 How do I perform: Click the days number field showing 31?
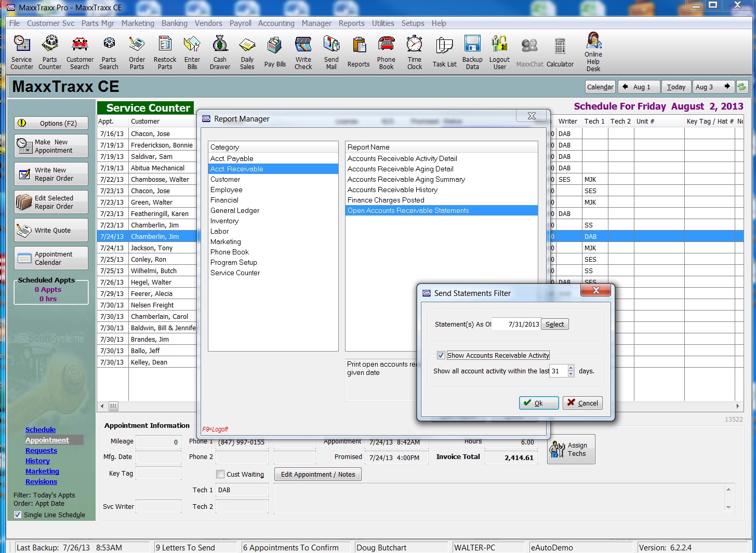pyautogui.click(x=558, y=371)
